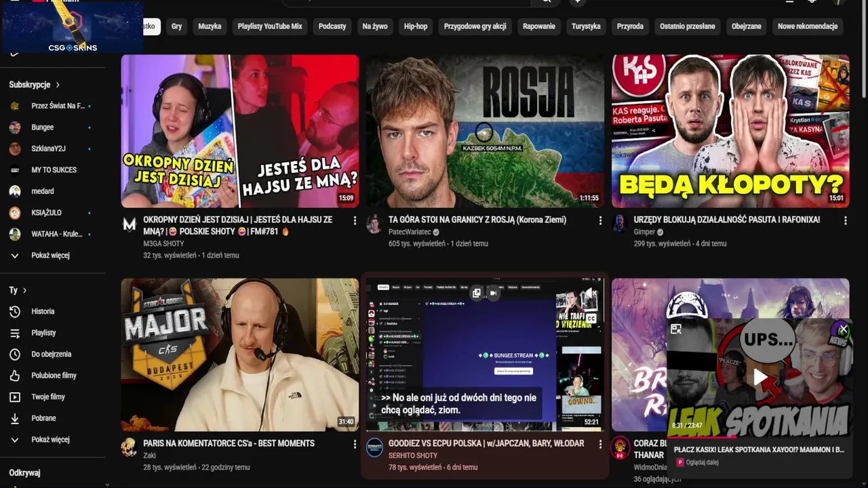Click Oglądaj dalej in the miniplayer
Viewport: 868px width, 488px height.
702,462
